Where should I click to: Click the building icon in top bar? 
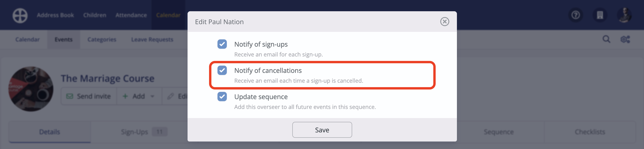tap(600, 15)
